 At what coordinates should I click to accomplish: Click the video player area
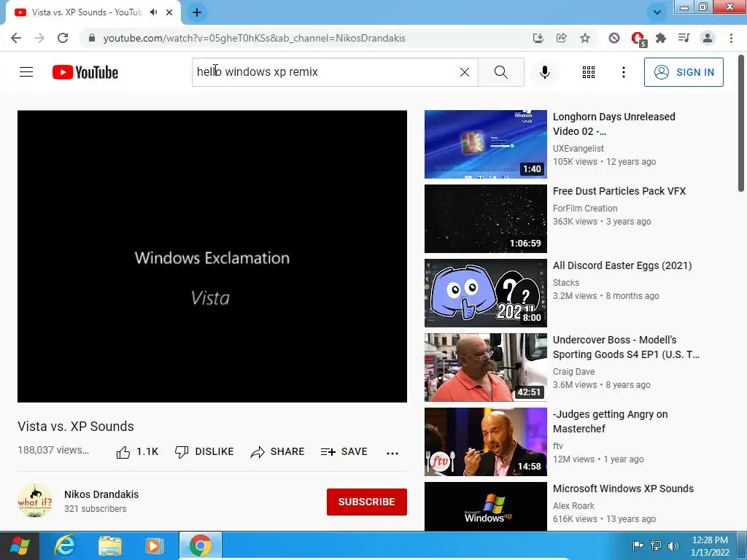point(212,256)
